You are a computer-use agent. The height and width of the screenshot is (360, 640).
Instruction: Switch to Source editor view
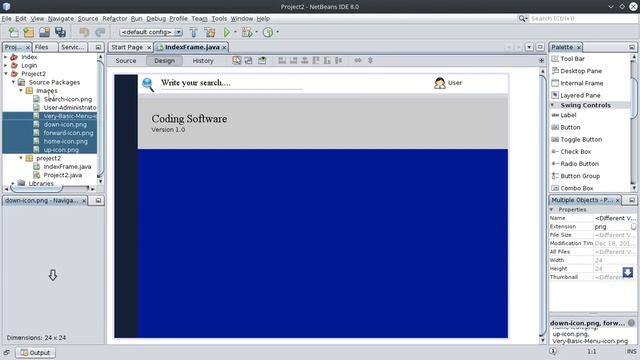[126, 61]
